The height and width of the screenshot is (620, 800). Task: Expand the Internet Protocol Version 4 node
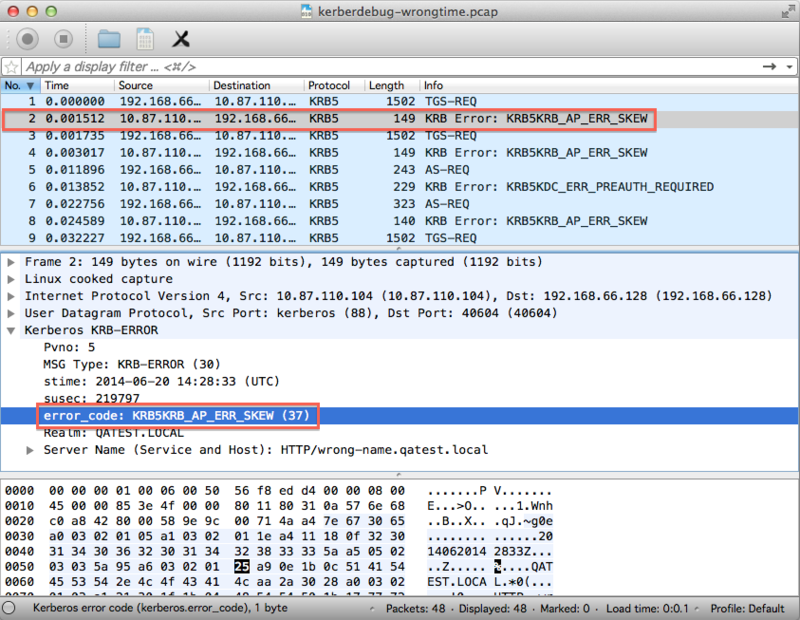point(11,296)
